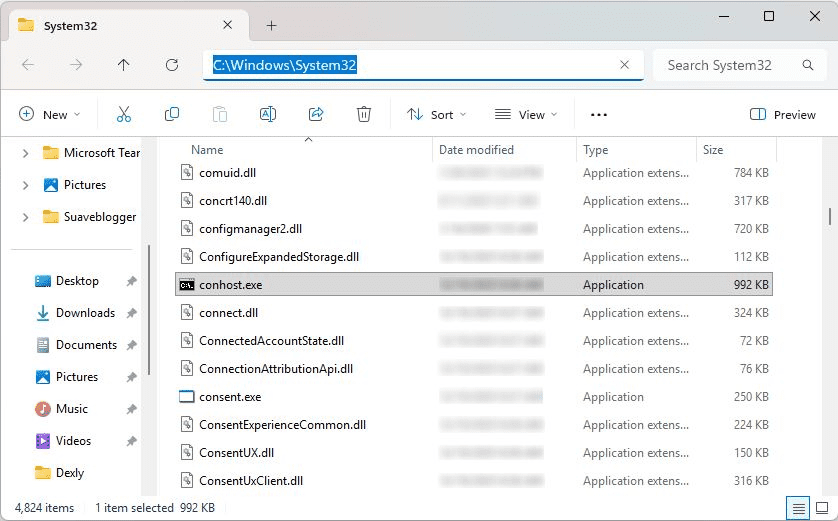838x521 pixels.
Task: Open Documents in quick access
Action: (x=86, y=345)
